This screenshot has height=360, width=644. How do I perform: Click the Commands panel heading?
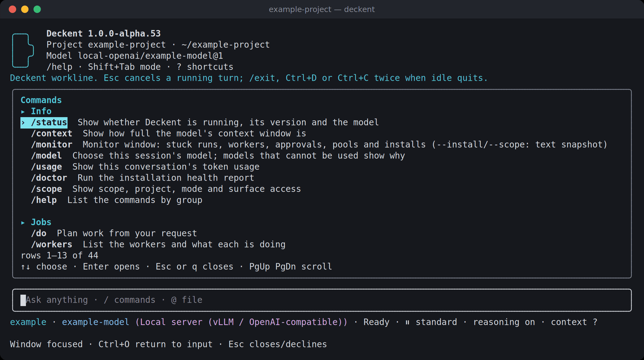point(41,100)
